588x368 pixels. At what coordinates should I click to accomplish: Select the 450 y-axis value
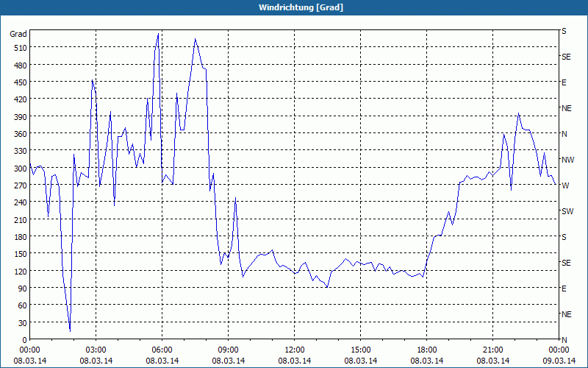coord(21,82)
